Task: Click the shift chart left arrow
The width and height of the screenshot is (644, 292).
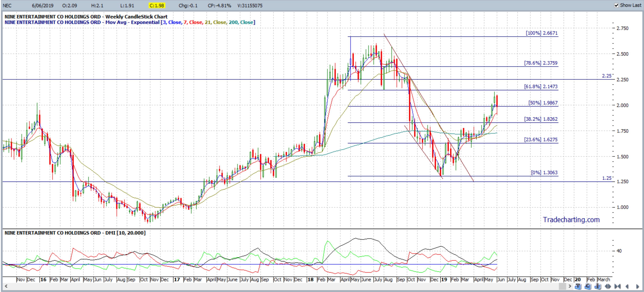Action: (x=627, y=286)
